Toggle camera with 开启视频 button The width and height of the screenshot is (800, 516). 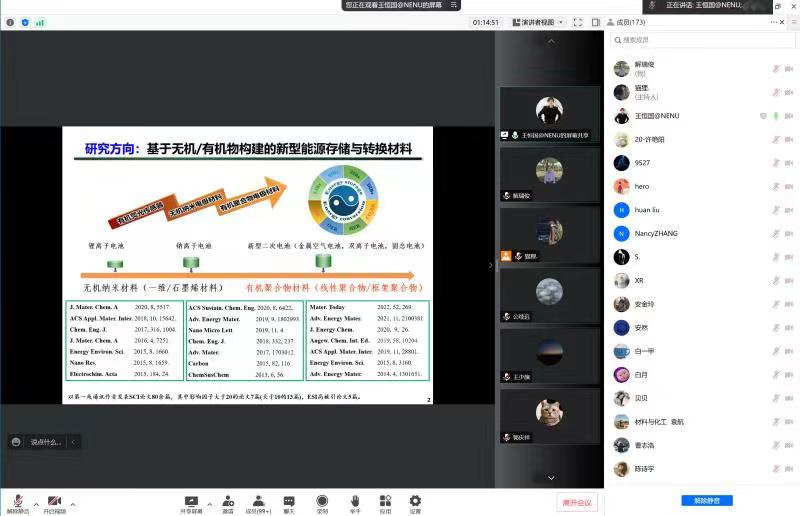click(x=54, y=502)
